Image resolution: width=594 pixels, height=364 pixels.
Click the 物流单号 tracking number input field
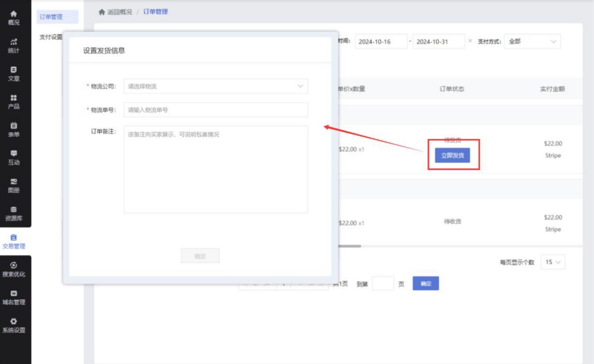[x=215, y=109]
